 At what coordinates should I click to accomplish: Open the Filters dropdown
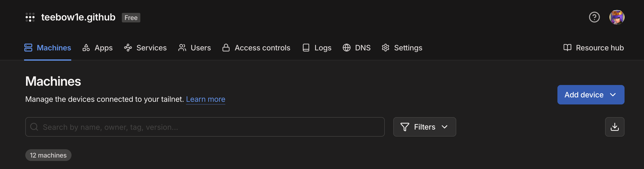coord(424,127)
